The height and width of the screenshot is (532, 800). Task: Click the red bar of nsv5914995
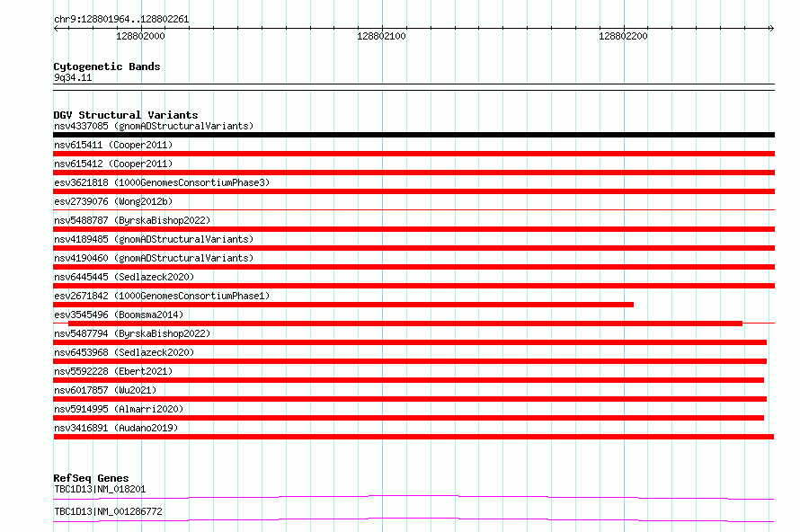click(x=409, y=418)
